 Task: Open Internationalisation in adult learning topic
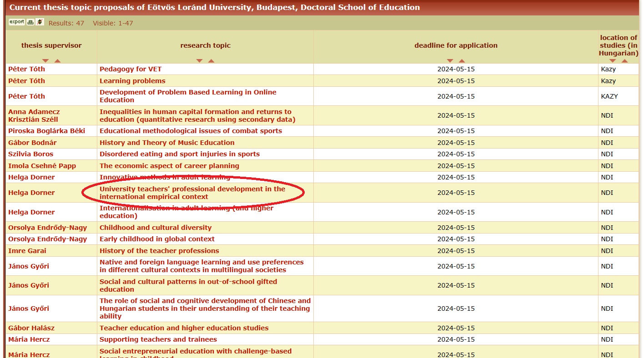point(186,212)
